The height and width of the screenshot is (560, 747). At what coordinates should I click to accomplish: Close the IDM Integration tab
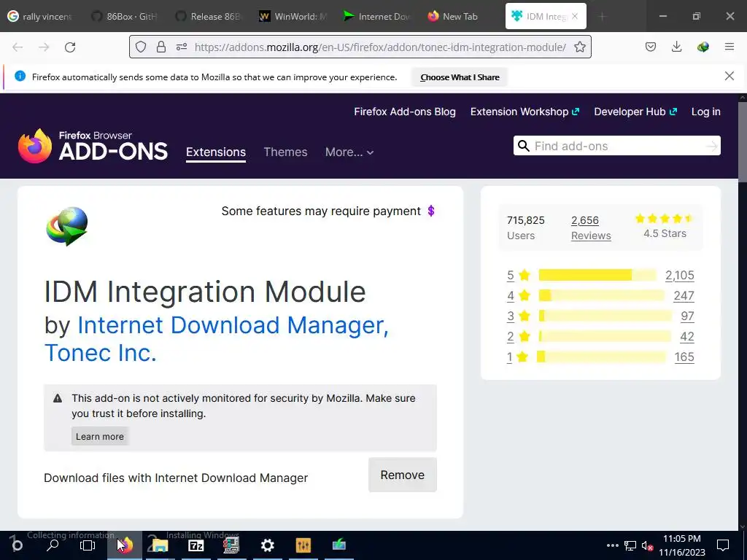(x=575, y=16)
